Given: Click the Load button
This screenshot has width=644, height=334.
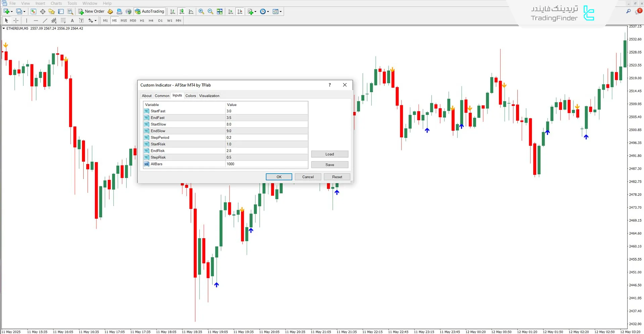Looking at the screenshot, I should (x=330, y=154).
